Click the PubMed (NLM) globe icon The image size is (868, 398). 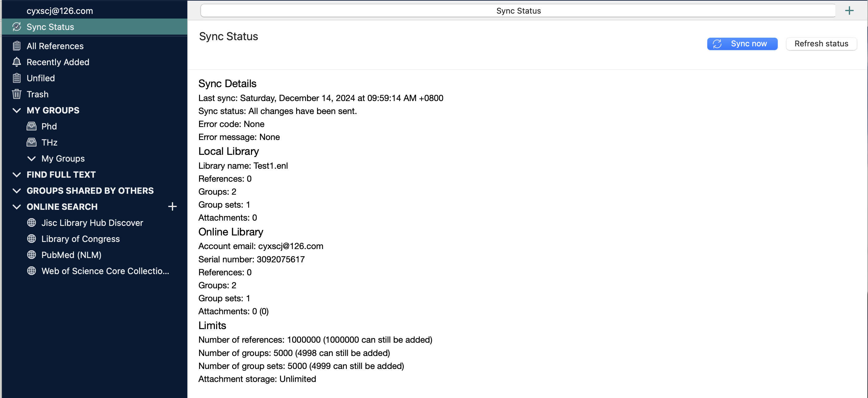tap(31, 255)
